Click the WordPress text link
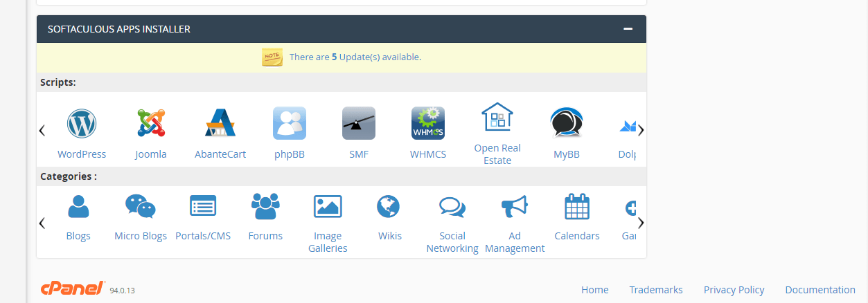The width and height of the screenshot is (868, 303). [x=82, y=154]
